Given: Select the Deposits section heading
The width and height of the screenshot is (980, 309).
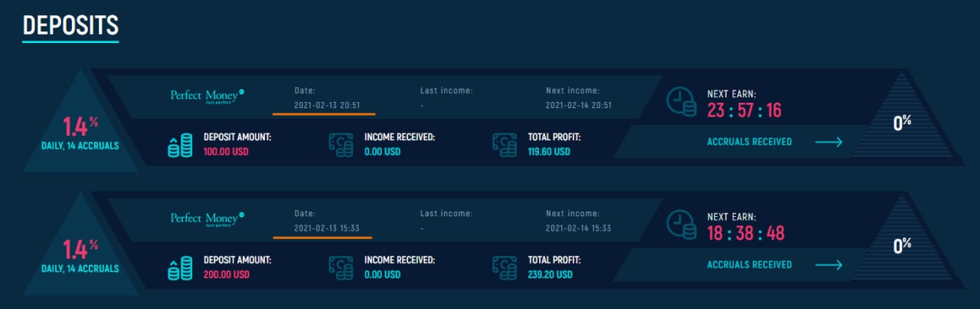Looking at the screenshot, I should pos(70,26).
